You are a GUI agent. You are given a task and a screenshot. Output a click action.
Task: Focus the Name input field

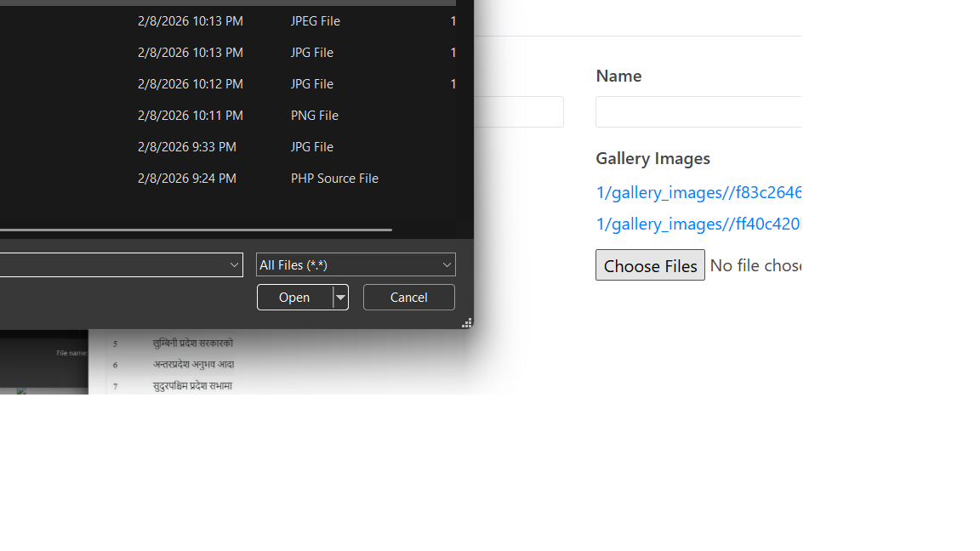tap(698, 111)
